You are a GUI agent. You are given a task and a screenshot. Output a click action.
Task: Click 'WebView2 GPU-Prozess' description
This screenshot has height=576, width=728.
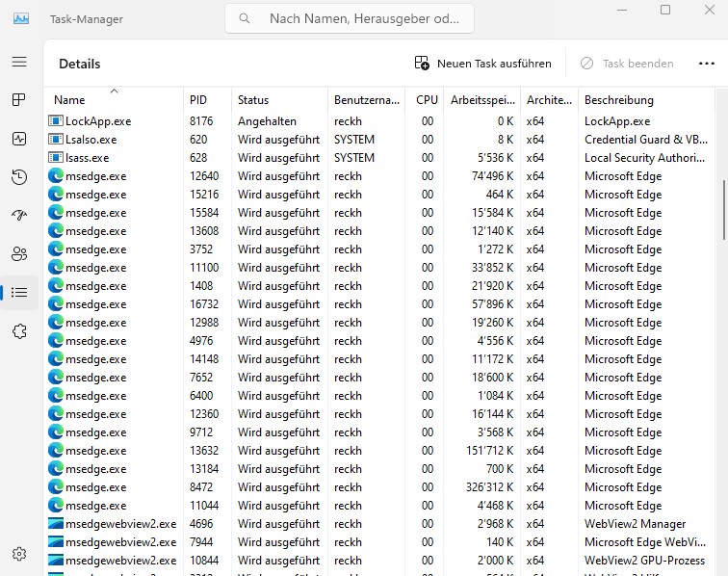644,561
